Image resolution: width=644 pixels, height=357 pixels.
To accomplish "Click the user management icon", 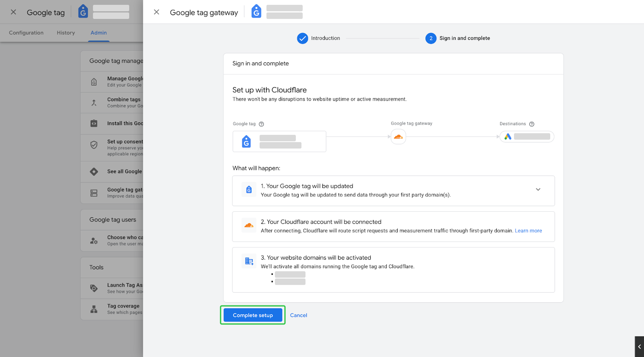I will pyautogui.click(x=94, y=241).
